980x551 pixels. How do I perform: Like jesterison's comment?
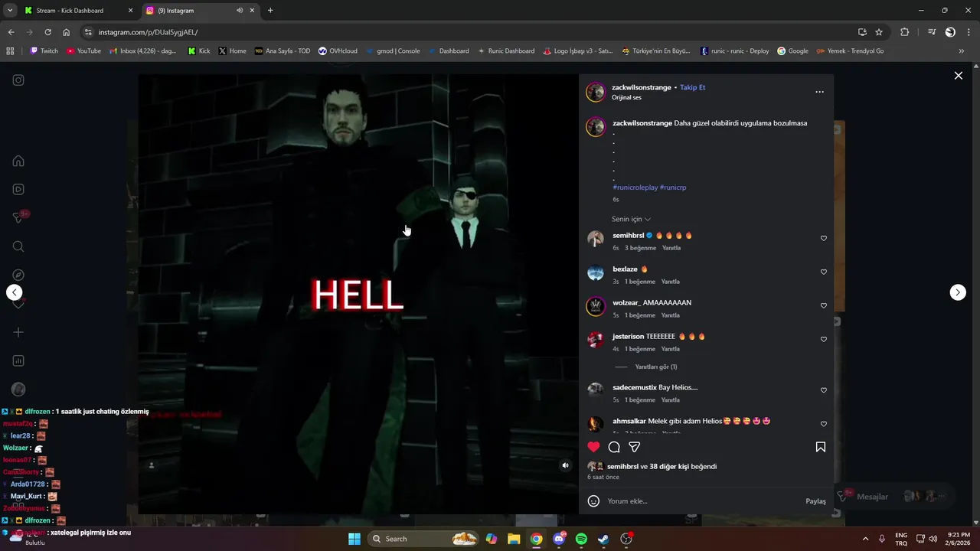tap(824, 339)
